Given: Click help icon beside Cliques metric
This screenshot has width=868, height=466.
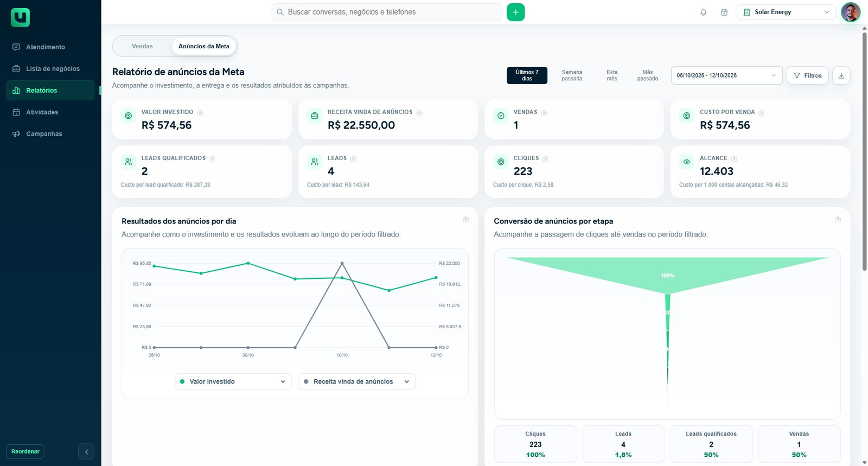Looking at the screenshot, I should point(545,159).
